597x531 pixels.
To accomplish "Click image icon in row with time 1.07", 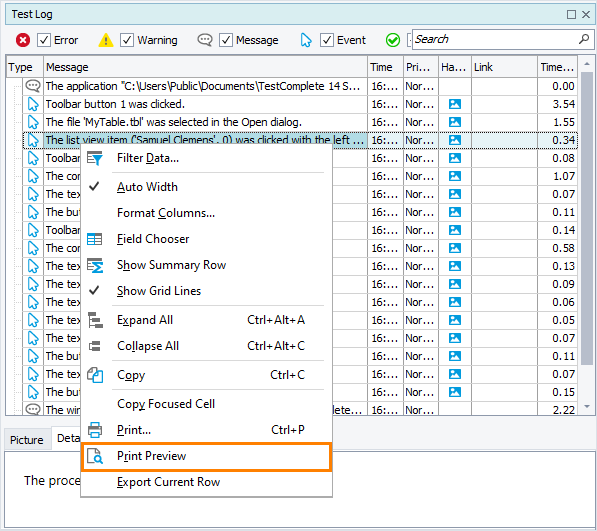I will (455, 176).
